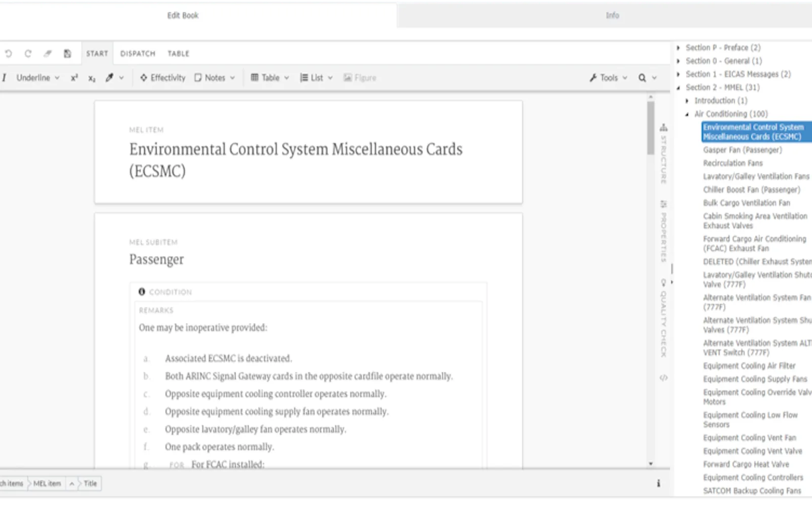The height and width of the screenshot is (508, 812).
Task: Select Recirculation Fans tree item
Action: 733,163
